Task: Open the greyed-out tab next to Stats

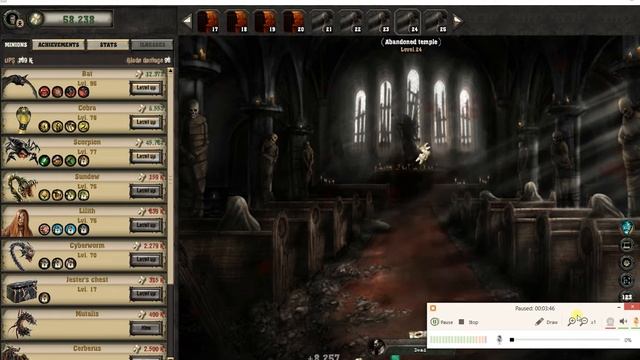Action: click(x=152, y=44)
